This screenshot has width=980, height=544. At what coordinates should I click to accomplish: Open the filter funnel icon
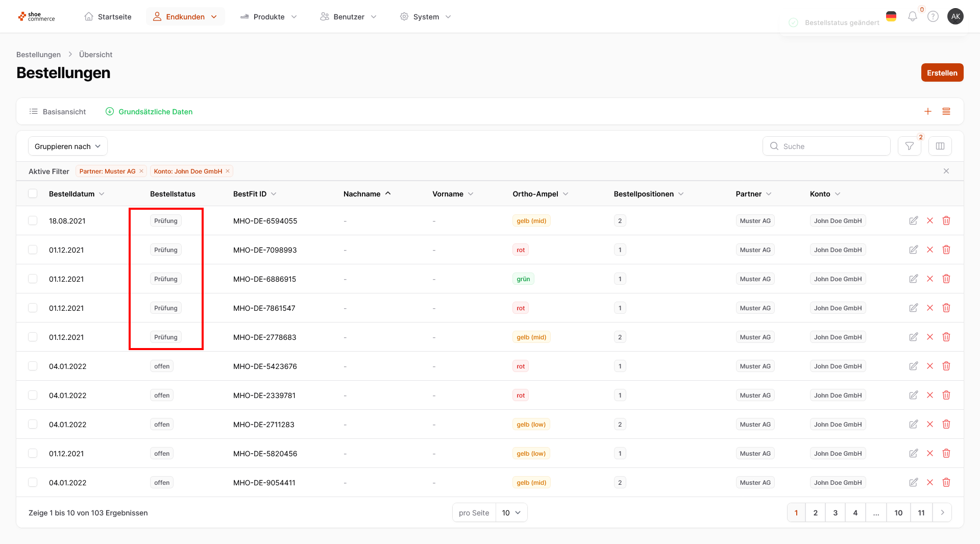click(x=909, y=146)
